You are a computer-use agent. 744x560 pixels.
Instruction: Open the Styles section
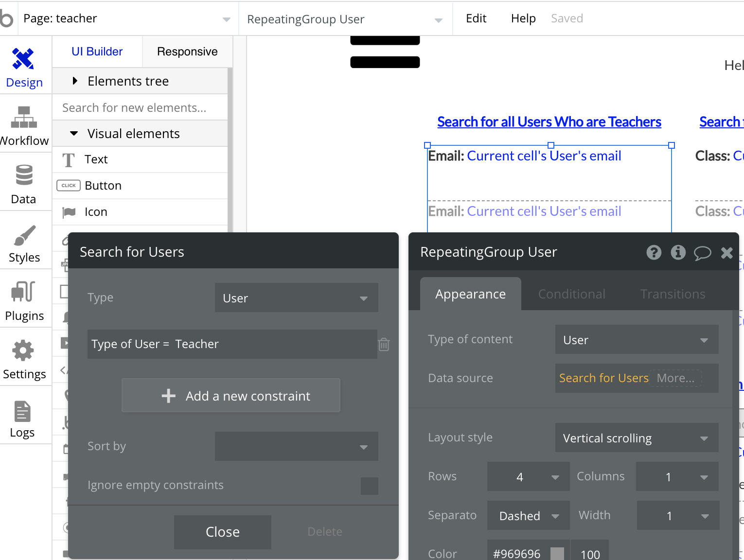pos(24,242)
